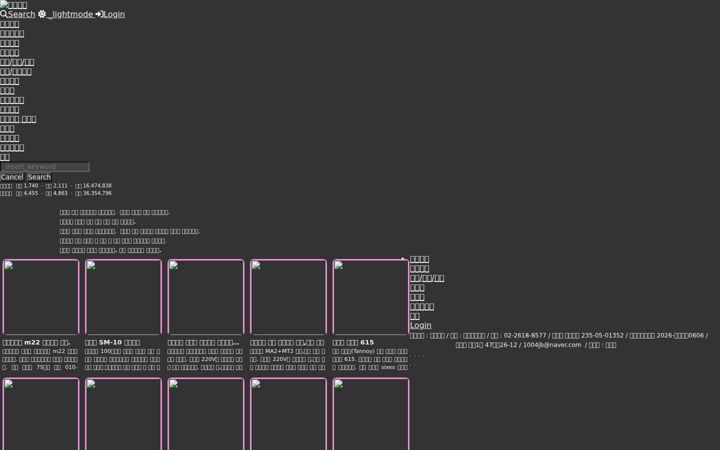Click the Search button beside Cancel
720x450 pixels.
(x=39, y=177)
